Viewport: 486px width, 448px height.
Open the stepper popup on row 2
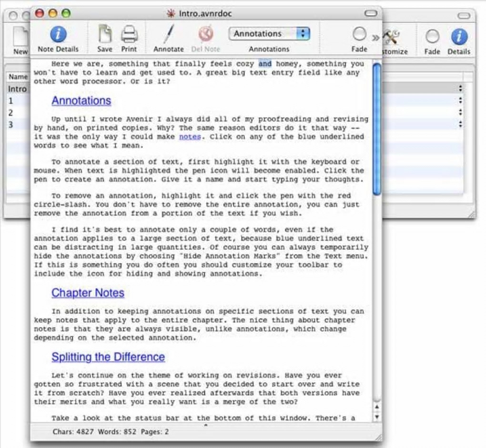(x=461, y=112)
